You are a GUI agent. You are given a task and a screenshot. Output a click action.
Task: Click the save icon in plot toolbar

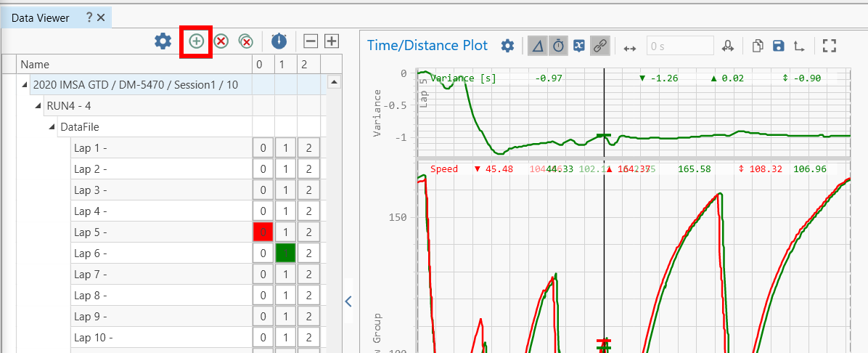point(778,46)
